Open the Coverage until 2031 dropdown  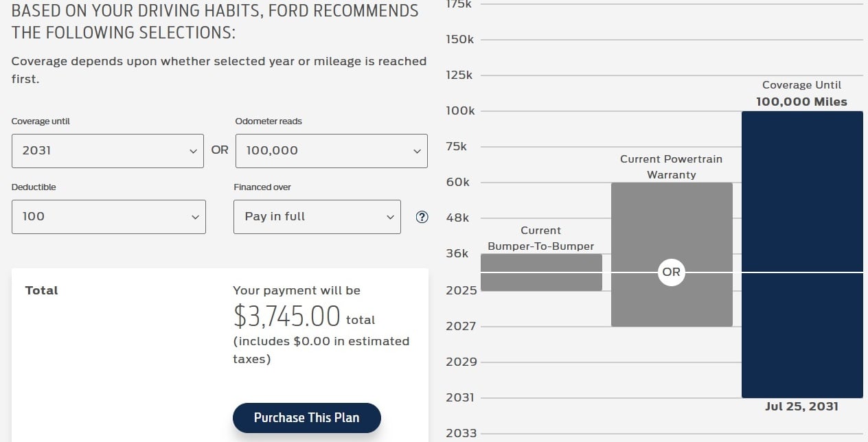click(x=107, y=151)
